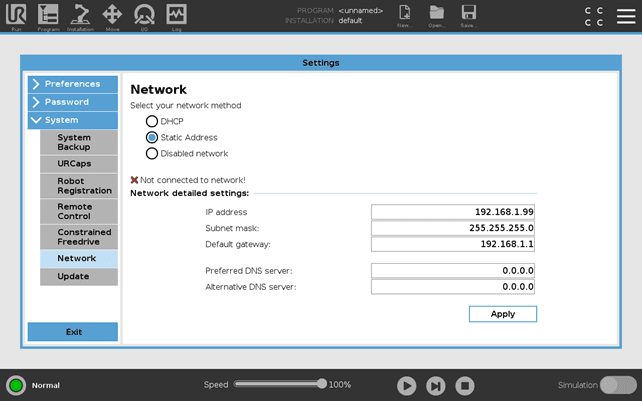Screen dimensions: 642x401
Task: Expand the Password section
Action: (x=73, y=102)
